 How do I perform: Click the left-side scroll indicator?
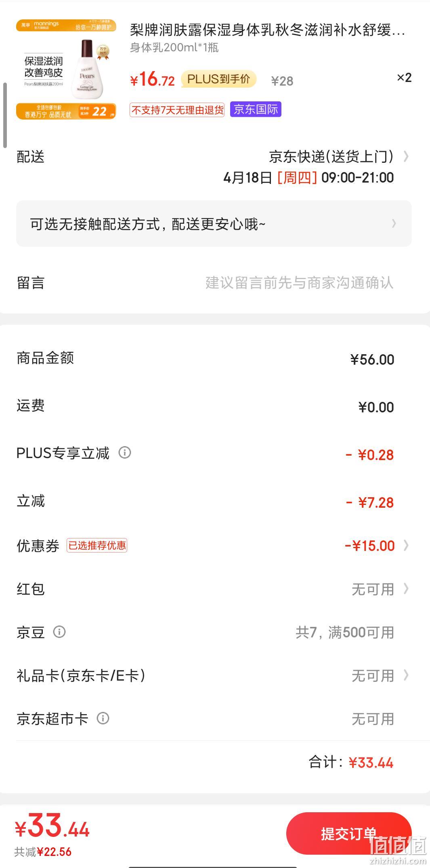tap(5, 116)
